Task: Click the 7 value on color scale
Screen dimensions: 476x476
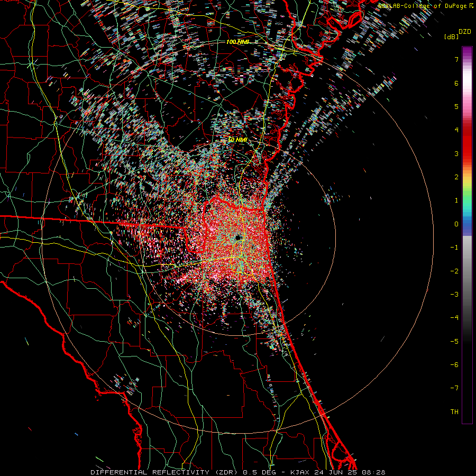Action: point(456,59)
